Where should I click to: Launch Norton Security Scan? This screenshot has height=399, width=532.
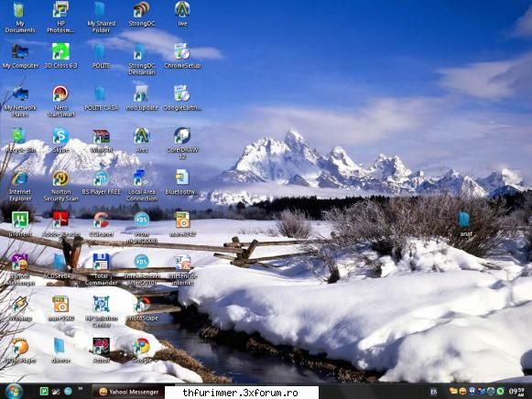click(60, 186)
